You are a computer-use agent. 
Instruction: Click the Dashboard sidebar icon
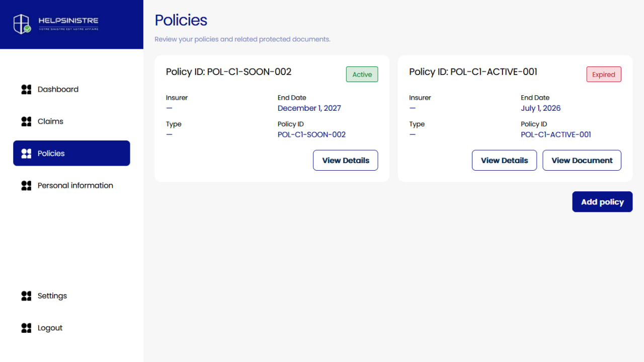(x=26, y=90)
